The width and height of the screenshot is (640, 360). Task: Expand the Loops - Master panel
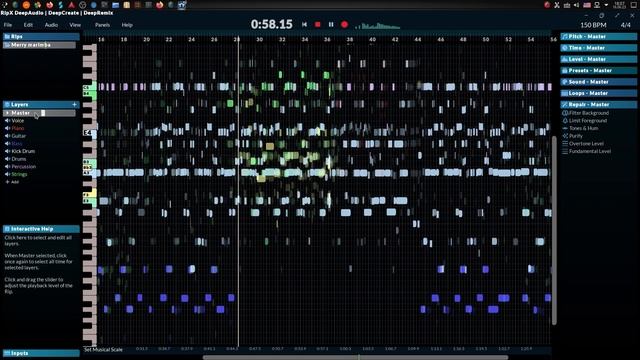tap(598, 93)
